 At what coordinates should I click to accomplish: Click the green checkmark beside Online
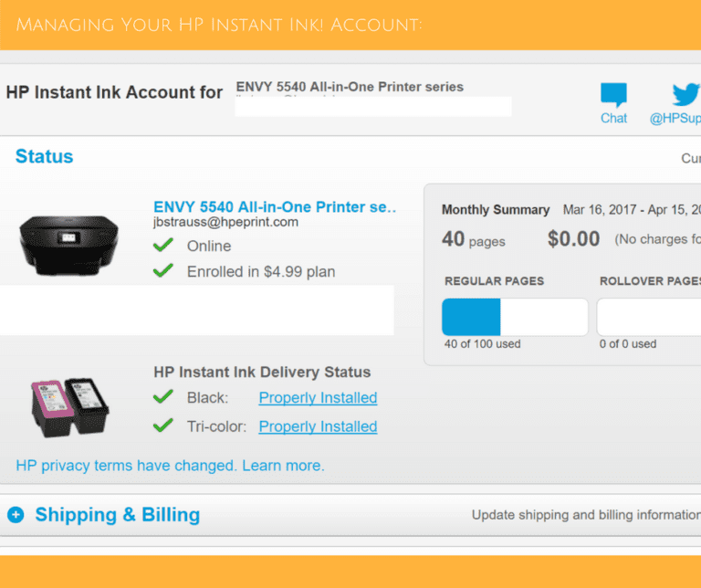coord(163,246)
